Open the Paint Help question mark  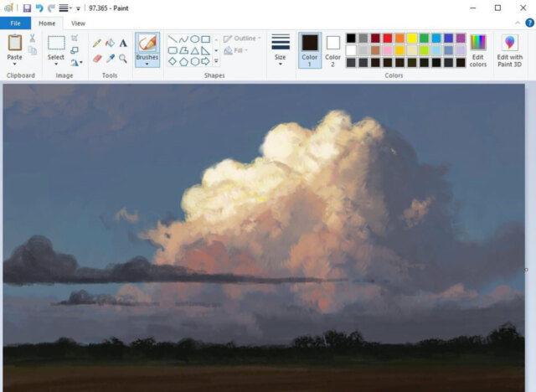tap(529, 23)
